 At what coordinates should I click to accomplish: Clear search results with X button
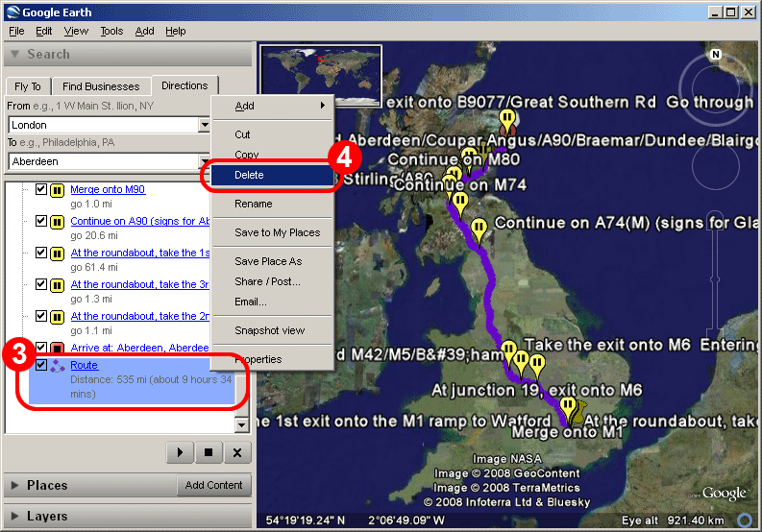[237, 452]
